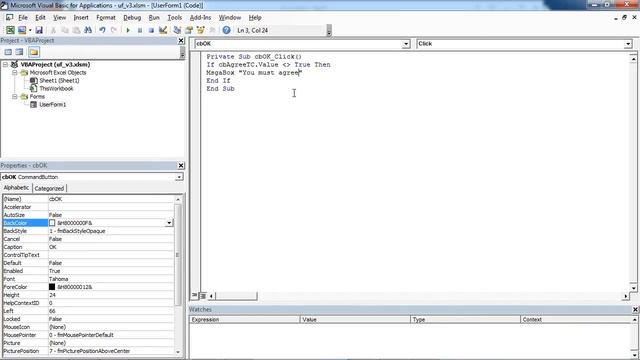The width and height of the screenshot is (640, 360).
Task: Open Properties Window toolbar icon
Action: [189, 30]
